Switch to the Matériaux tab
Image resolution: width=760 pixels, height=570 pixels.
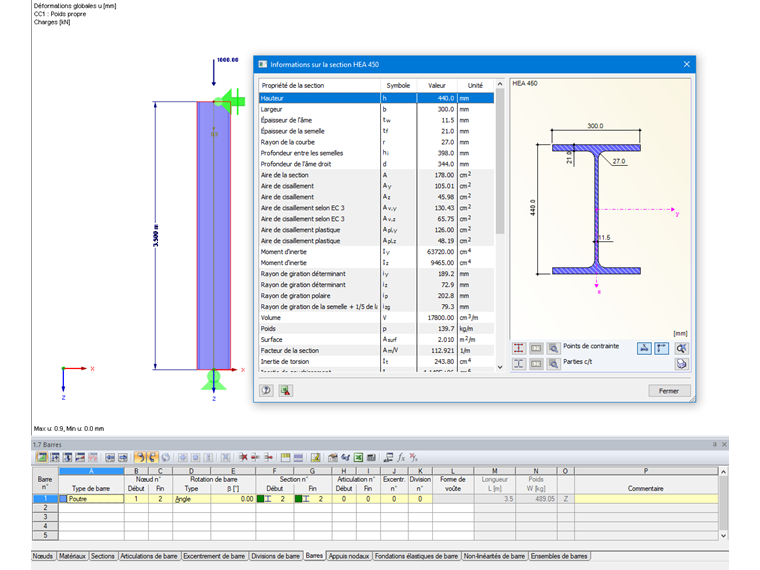[72, 555]
